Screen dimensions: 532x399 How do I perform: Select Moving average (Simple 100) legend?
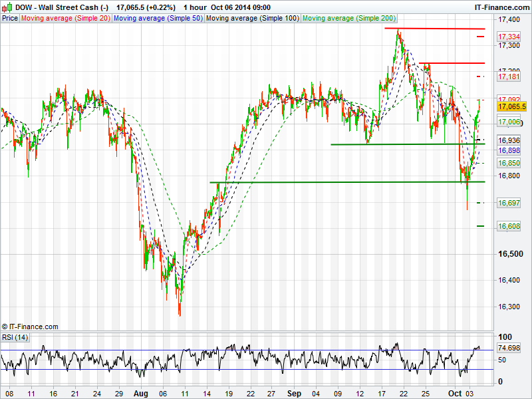[x=253, y=19]
